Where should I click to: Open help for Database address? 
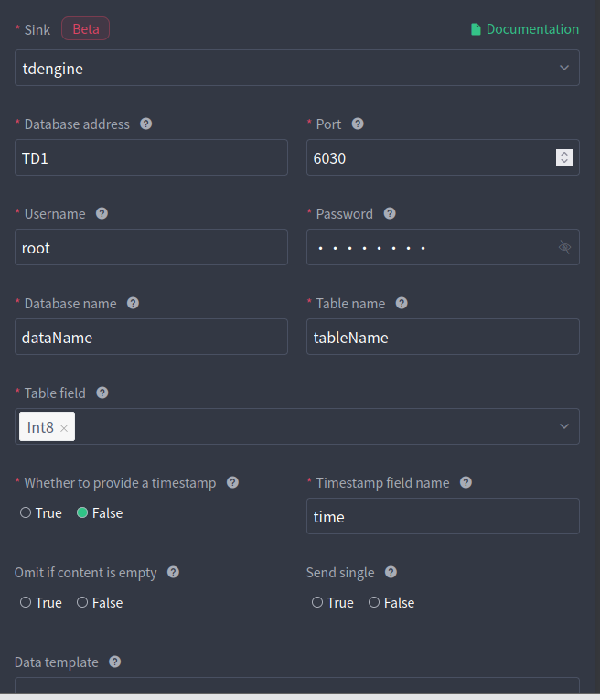(x=145, y=124)
